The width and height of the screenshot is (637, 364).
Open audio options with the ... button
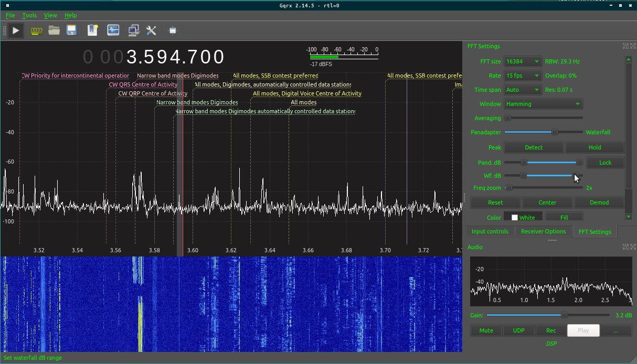pyautogui.click(x=615, y=330)
